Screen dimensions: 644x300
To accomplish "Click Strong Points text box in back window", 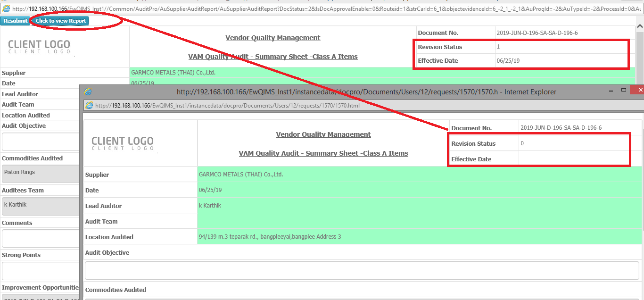I will pyautogui.click(x=41, y=271).
